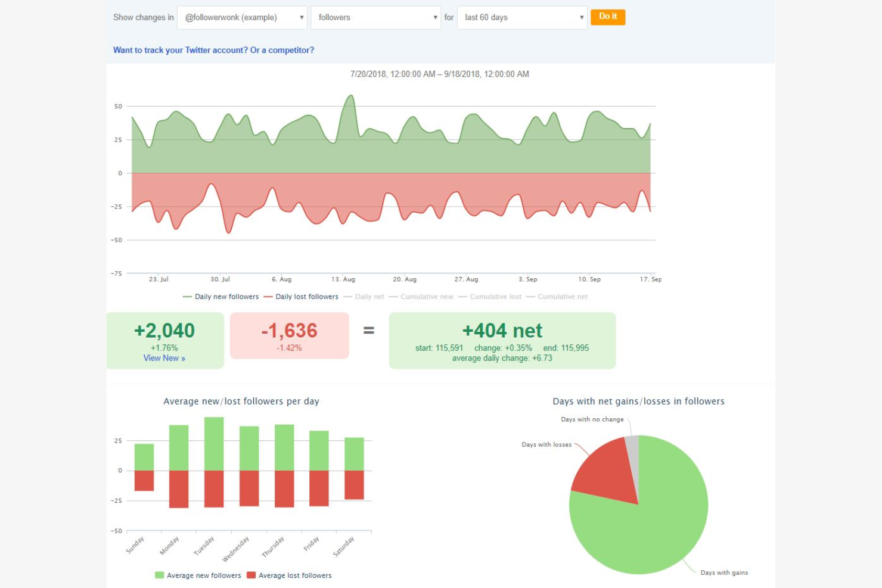Screen dimensions: 882x588
Task: Enable the "Cumulative net" line
Action: (561, 296)
